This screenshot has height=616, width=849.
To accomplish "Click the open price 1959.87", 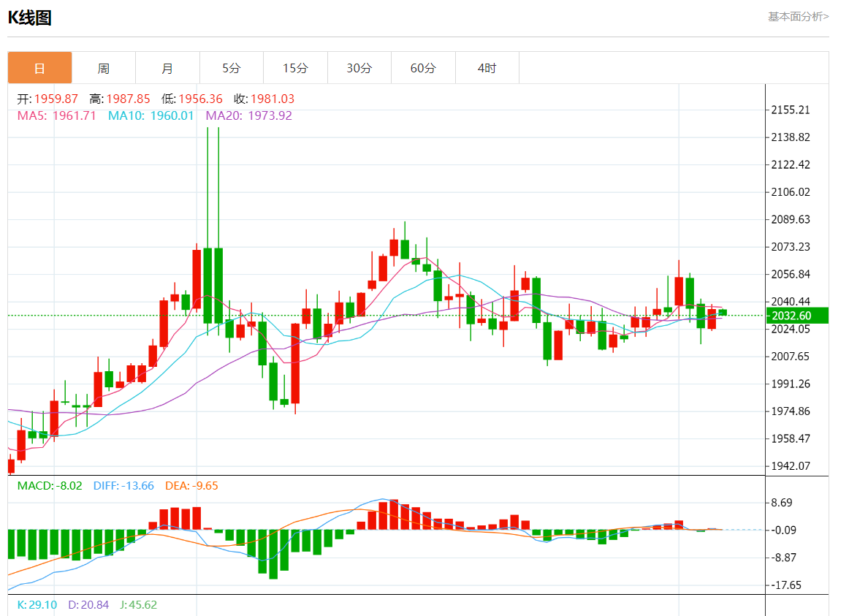I will point(56,99).
